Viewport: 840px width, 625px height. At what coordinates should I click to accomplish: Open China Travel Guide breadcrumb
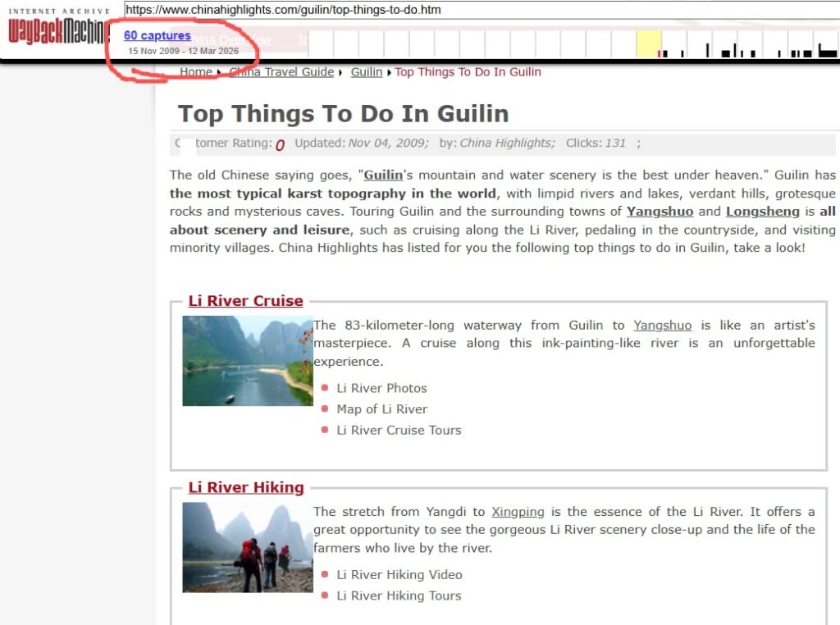pos(281,71)
